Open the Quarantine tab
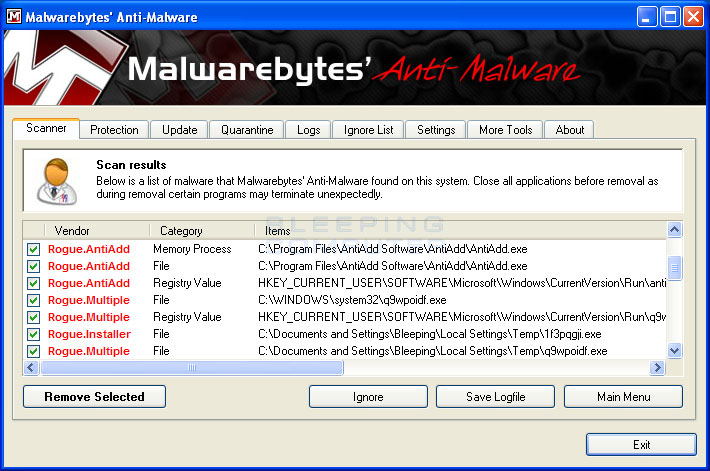This screenshot has height=471, width=710. 247,130
